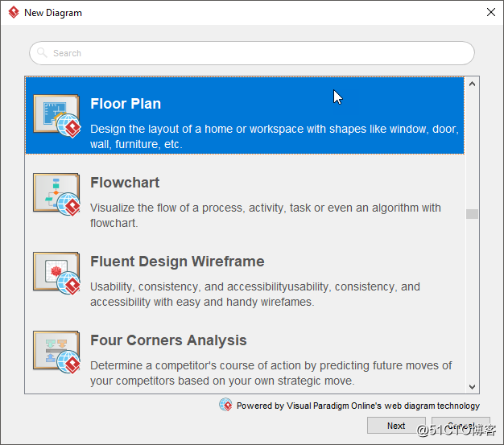Pick the Four Corners Analysis title
The image size is (504, 445).
[168, 340]
